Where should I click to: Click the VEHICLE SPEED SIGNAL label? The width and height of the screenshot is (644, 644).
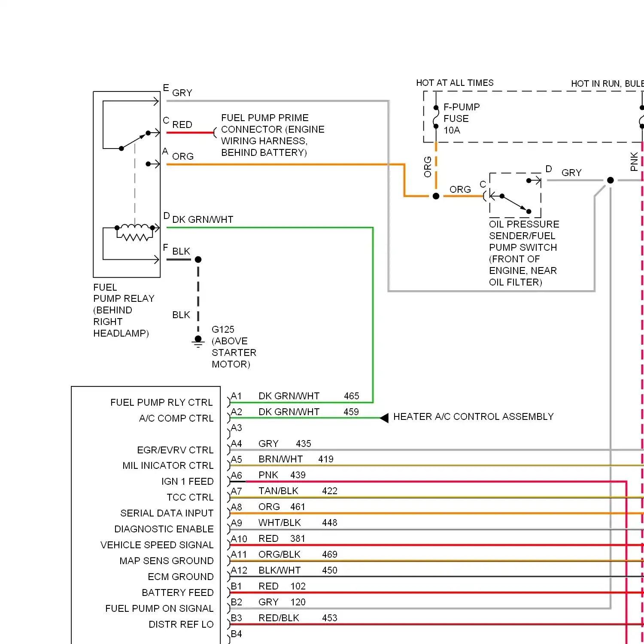pos(157,545)
